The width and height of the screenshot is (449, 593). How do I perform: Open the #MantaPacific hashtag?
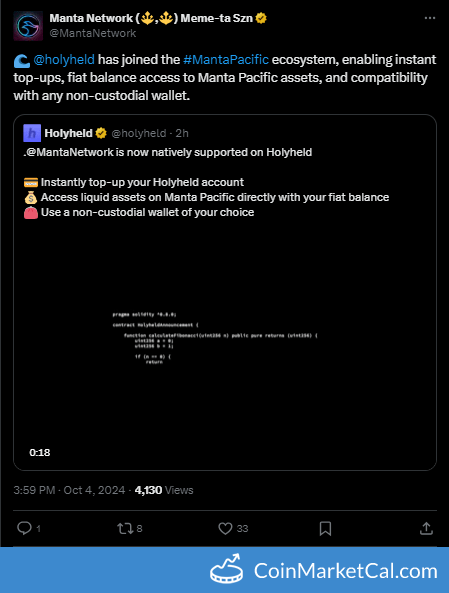[x=226, y=60]
